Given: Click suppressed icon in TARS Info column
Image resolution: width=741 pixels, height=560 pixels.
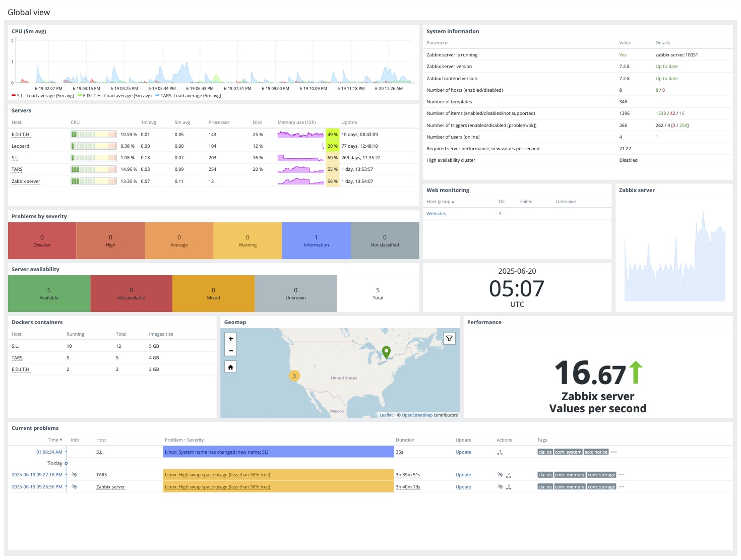Looking at the screenshot, I should tap(74, 475).
